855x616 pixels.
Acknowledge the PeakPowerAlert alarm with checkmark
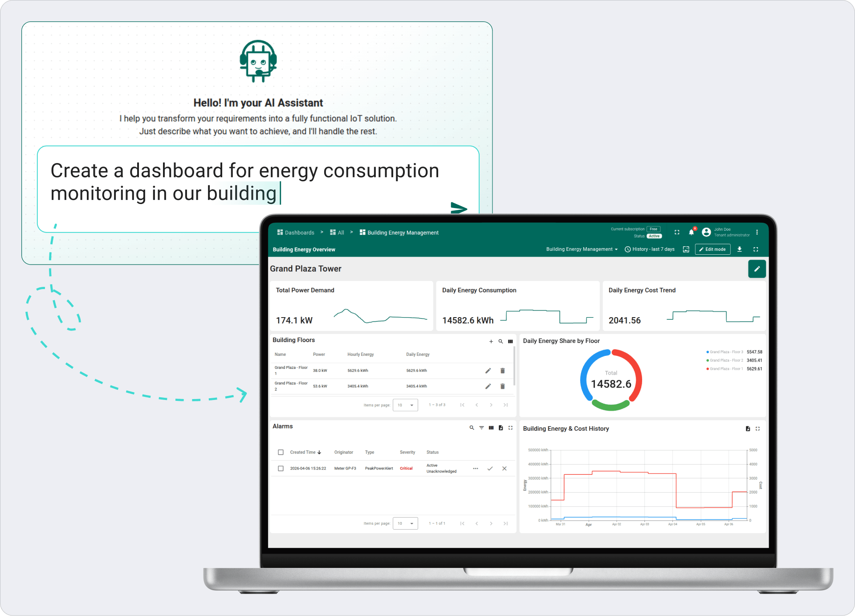[x=490, y=469]
